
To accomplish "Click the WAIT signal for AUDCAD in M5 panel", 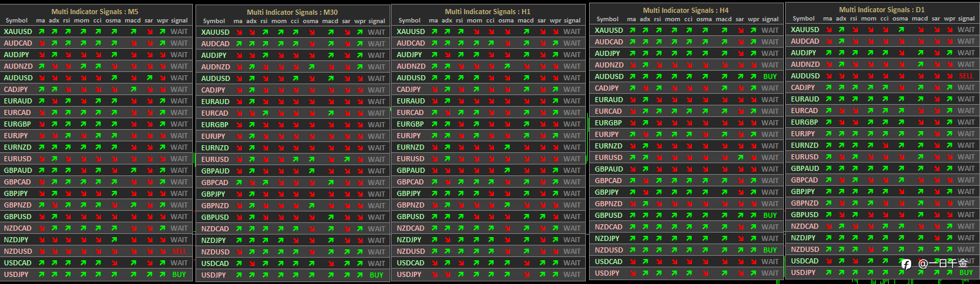I will pos(179,43).
